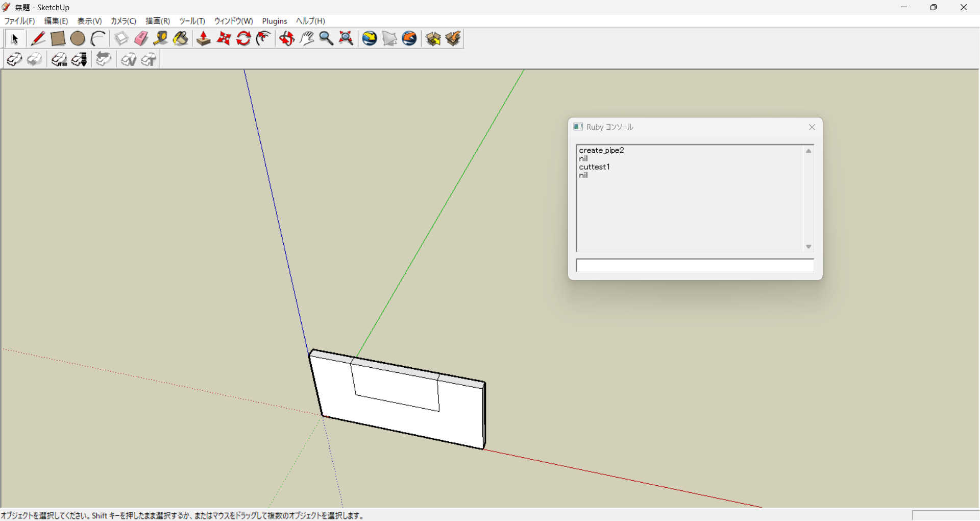Choose the Zoom magnifier tool
The image size is (980, 521).
326,39
